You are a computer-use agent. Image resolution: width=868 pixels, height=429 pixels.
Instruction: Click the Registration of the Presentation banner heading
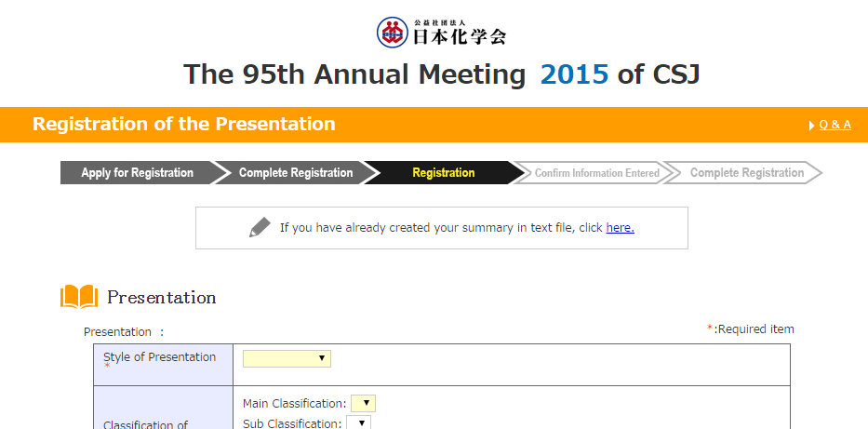pyautogui.click(x=184, y=124)
